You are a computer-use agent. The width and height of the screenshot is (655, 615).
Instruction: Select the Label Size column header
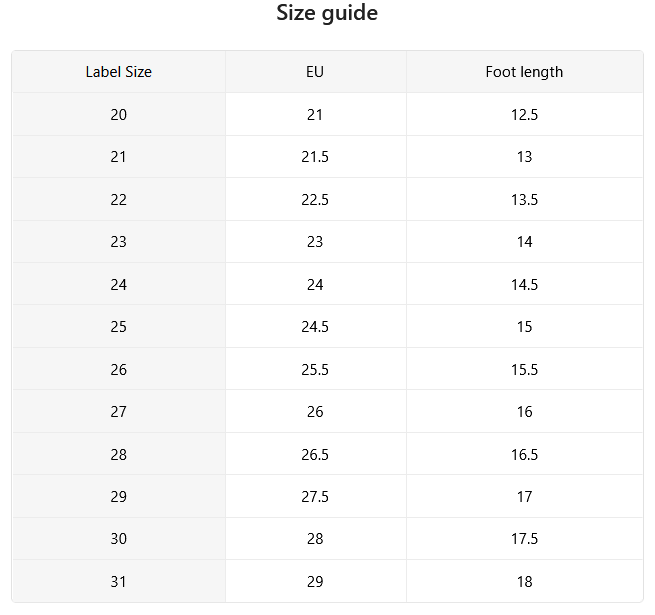(x=119, y=72)
